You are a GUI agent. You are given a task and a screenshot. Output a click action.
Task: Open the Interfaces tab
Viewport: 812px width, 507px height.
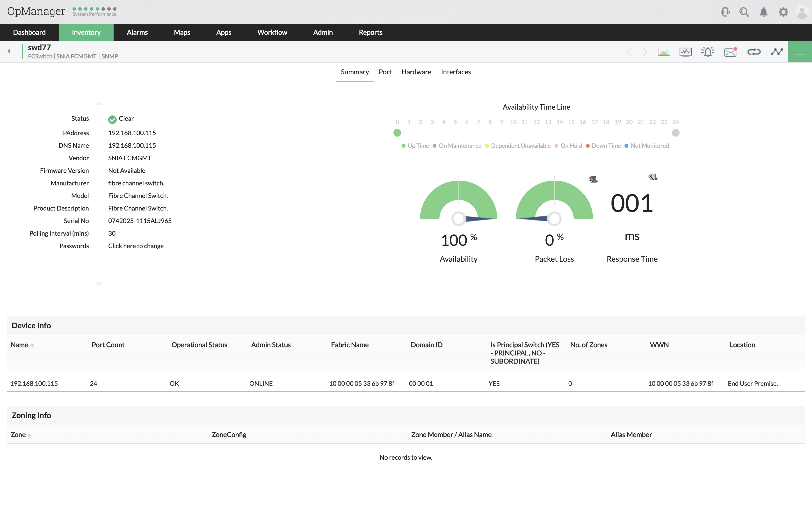(x=456, y=72)
